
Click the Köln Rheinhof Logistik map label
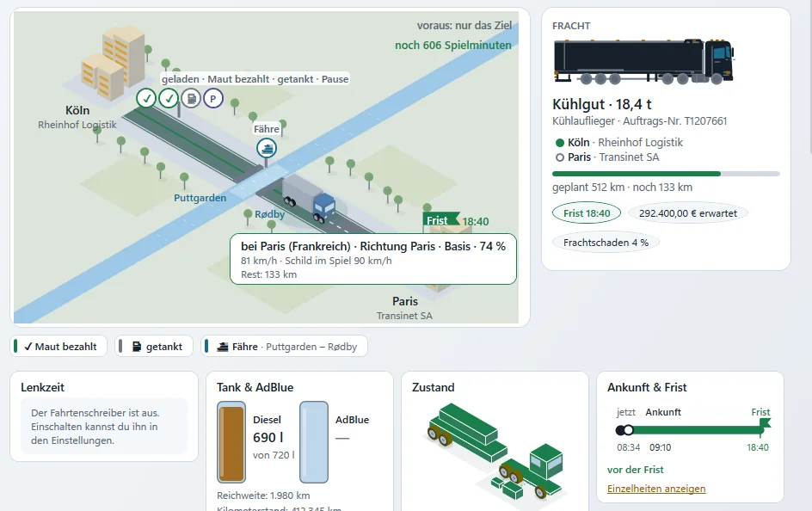point(77,117)
